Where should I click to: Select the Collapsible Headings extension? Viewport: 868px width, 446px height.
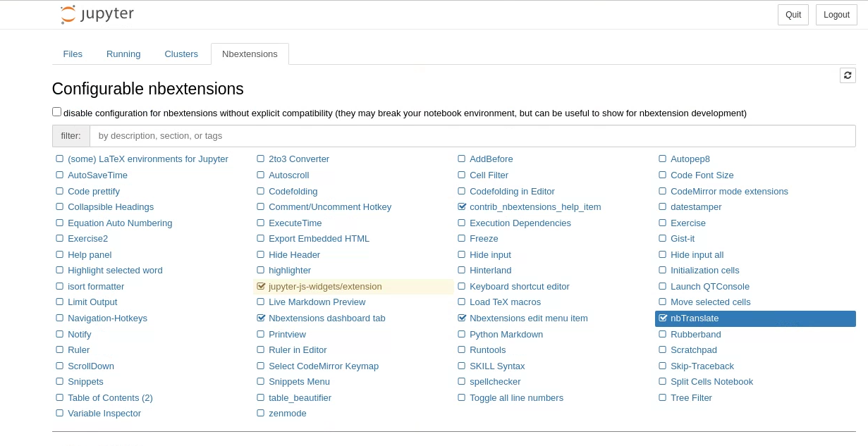111,207
